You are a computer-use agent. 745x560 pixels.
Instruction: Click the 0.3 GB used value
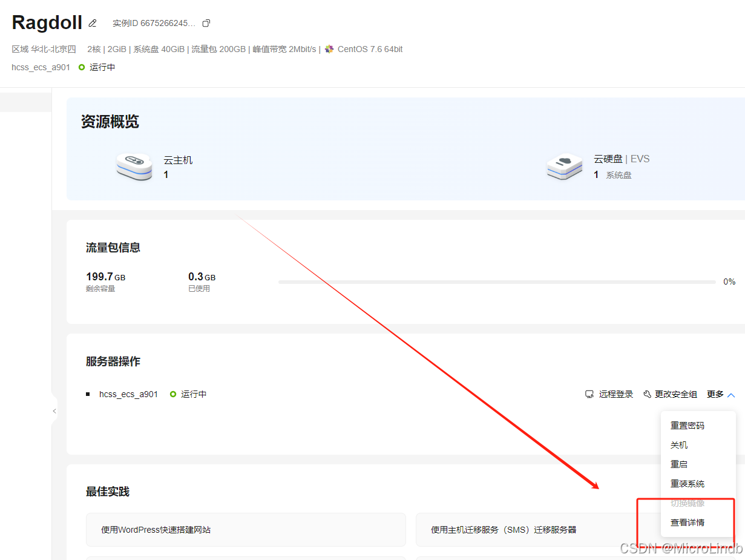click(202, 277)
